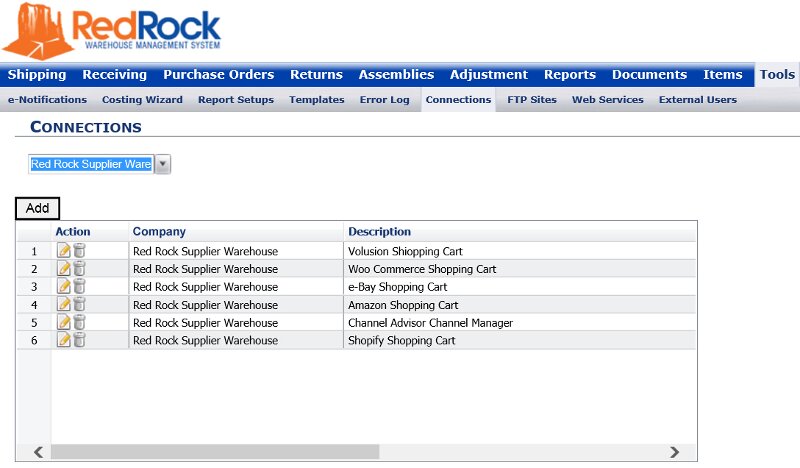Click the Add connection button
The width and height of the screenshot is (800, 468).
click(x=37, y=208)
